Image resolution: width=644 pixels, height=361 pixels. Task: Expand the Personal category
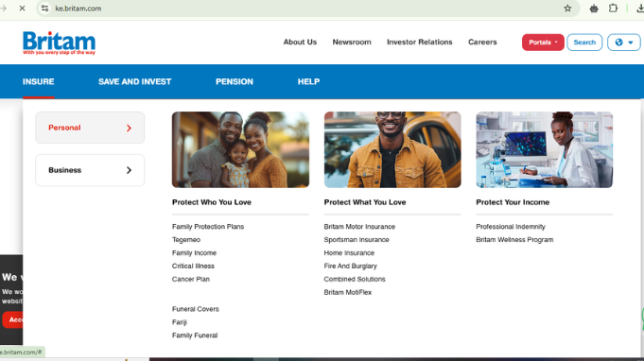90,128
